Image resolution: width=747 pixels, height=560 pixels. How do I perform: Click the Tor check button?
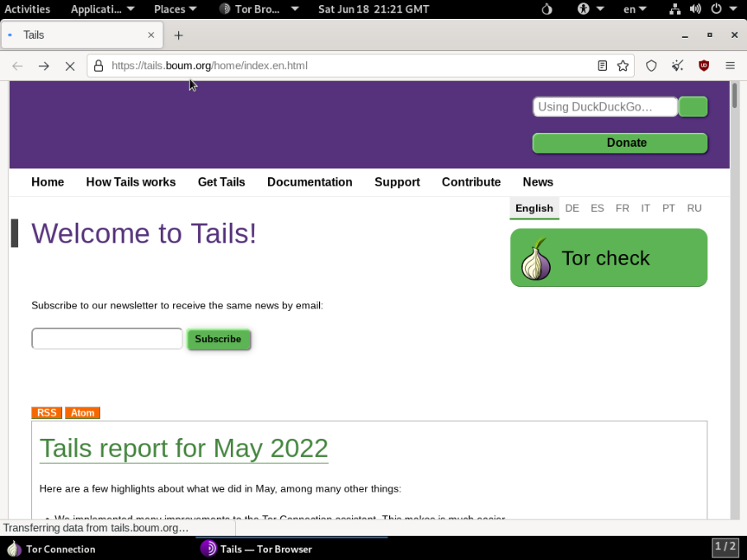pos(608,258)
